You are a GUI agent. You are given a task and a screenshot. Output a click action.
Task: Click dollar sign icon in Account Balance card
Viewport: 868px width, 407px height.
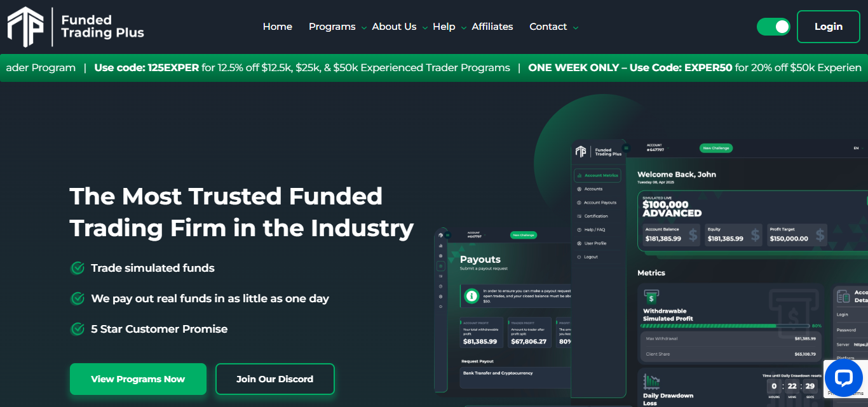(x=693, y=236)
